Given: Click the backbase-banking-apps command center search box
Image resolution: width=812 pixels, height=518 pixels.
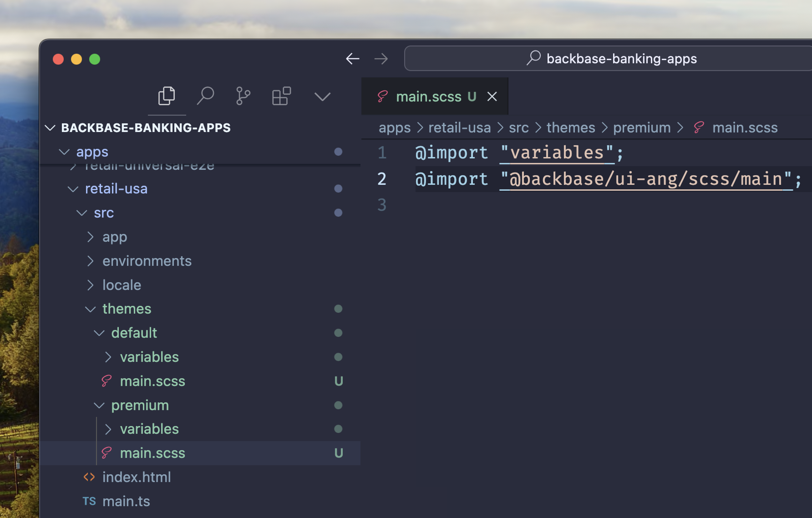Looking at the screenshot, I should pos(608,59).
